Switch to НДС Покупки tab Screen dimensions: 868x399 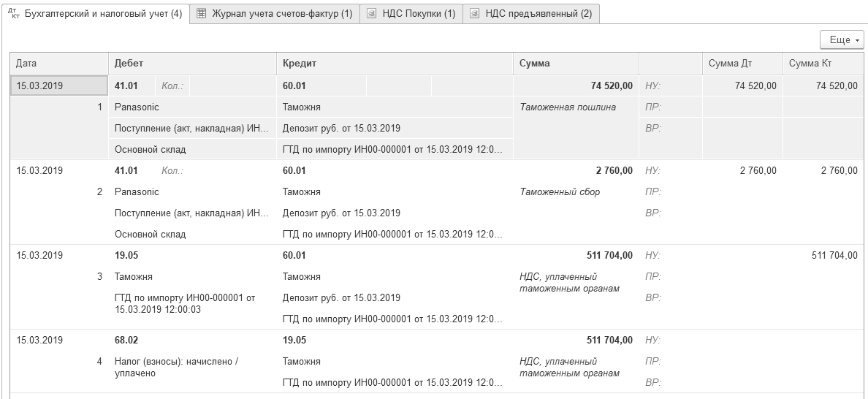pos(419,14)
